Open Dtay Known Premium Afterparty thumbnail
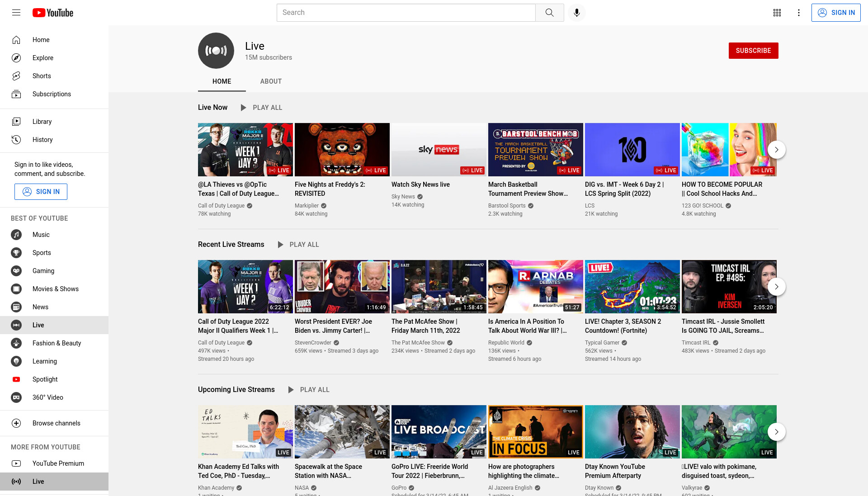Viewport: 868px width, 496px height. 632,432
